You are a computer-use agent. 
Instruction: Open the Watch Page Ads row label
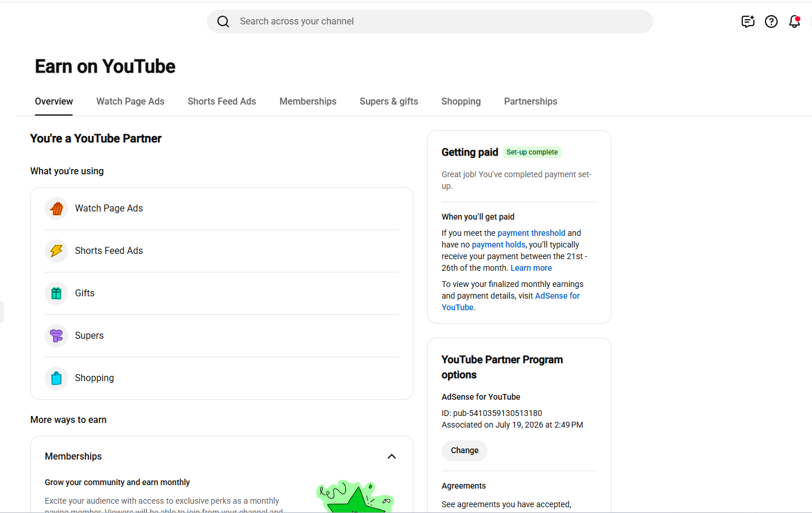point(109,209)
